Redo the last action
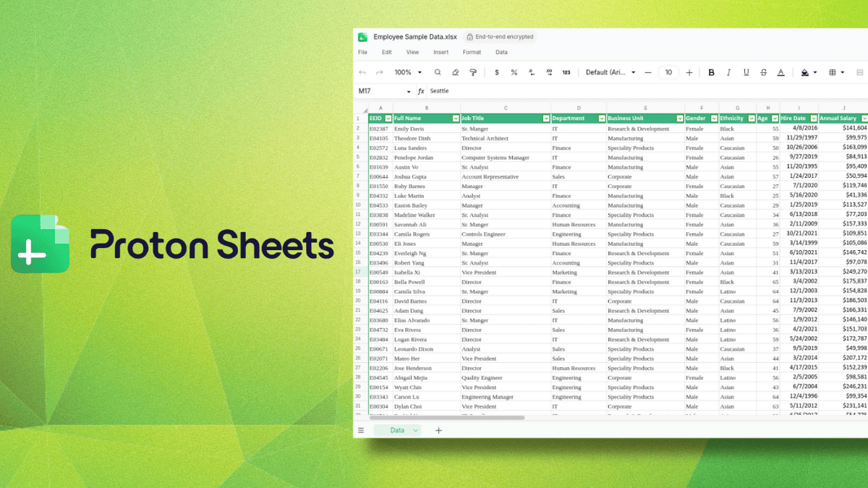The image size is (868, 488). (379, 72)
